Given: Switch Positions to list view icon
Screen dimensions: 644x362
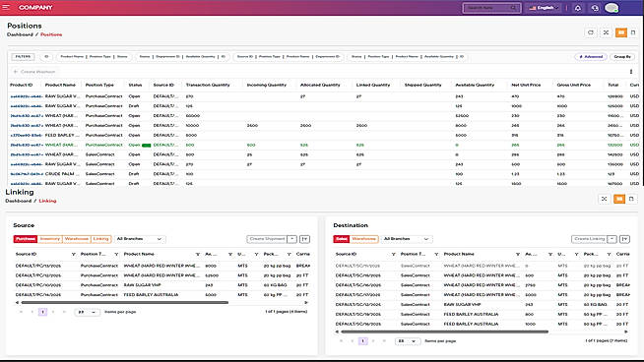Looking at the screenshot, I should 633,32.
